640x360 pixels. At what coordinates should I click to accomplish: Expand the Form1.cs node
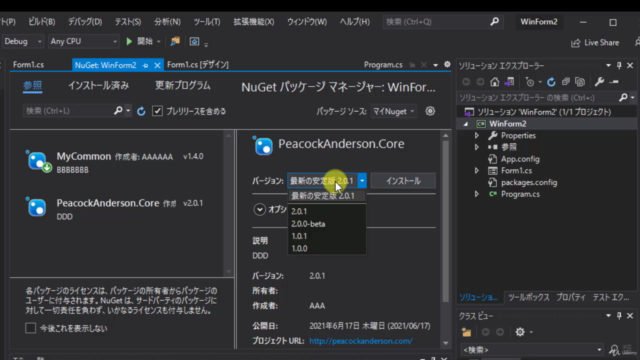point(476,171)
